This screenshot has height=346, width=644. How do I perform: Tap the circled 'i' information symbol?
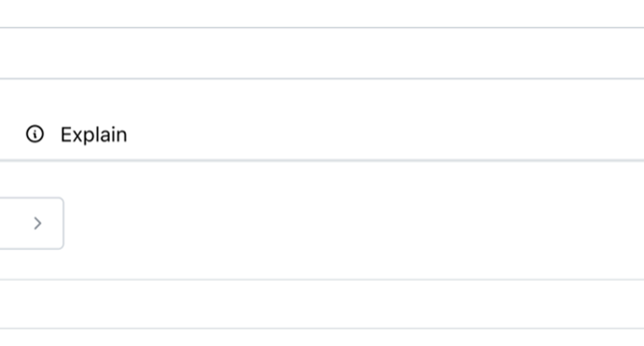click(x=35, y=134)
